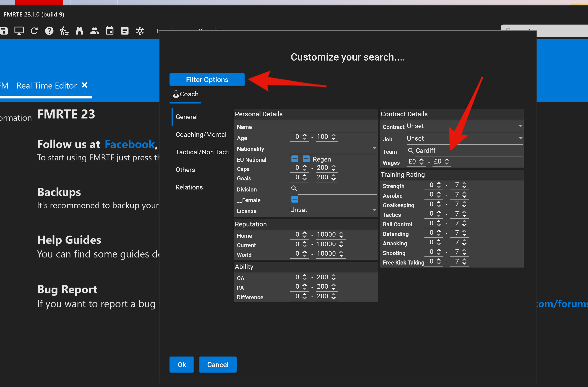Click the search box at top right

(x=544, y=31)
